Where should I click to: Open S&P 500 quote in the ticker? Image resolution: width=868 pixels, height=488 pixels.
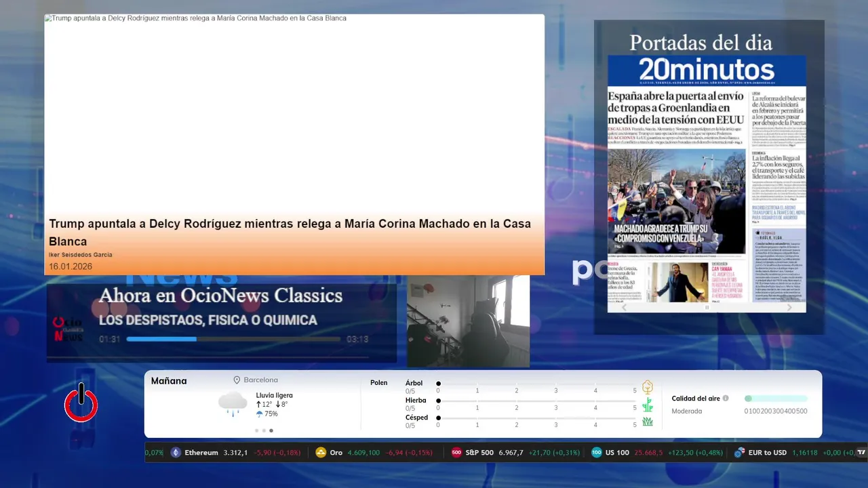[515, 453]
